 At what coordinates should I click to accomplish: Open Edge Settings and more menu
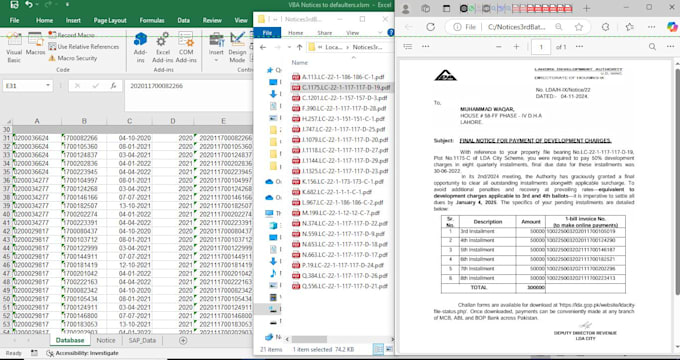tap(651, 27)
